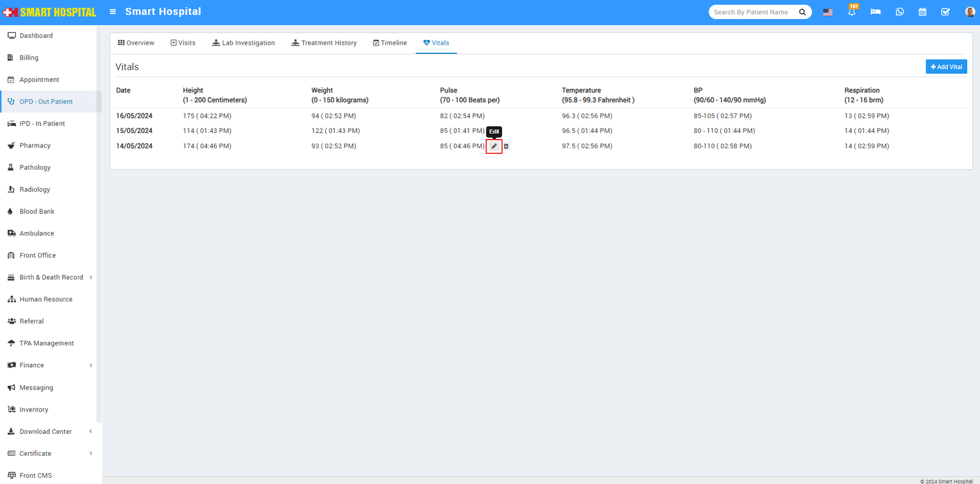Click the bed status icon in header

(875, 12)
